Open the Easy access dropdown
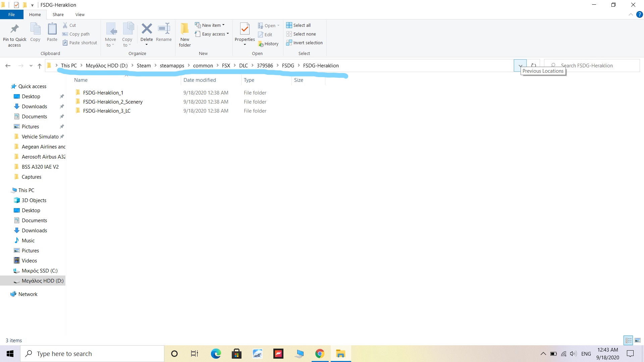The height and width of the screenshot is (362, 644). pyautogui.click(x=212, y=34)
